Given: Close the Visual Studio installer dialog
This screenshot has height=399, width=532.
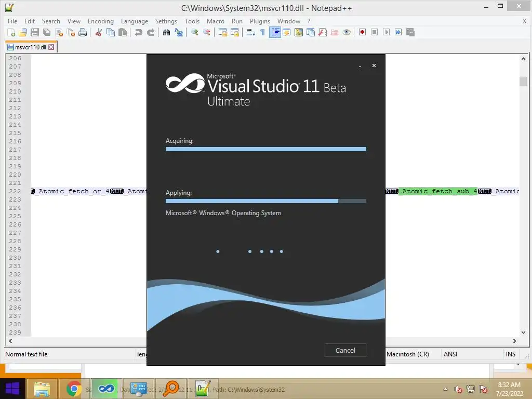Looking at the screenshot, I should tap(374, 65).
